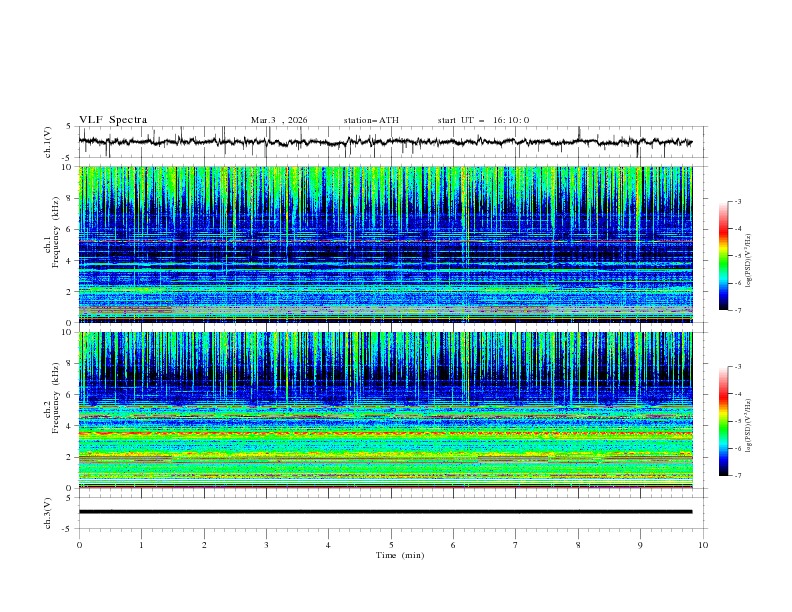Viewport: 792px width, 612px height.
Task: Click the ch.2 color scale bar
Action: (x=724, y=421)
